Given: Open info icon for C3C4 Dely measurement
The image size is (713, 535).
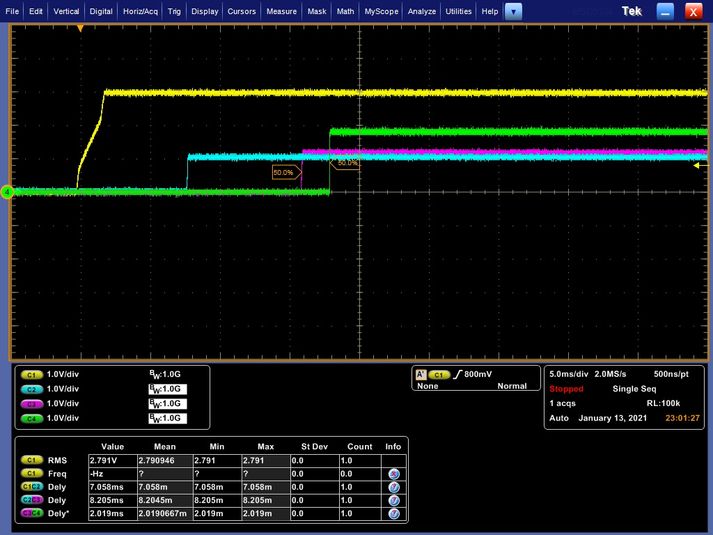Looking at the screenshot, I should [394, 514].
